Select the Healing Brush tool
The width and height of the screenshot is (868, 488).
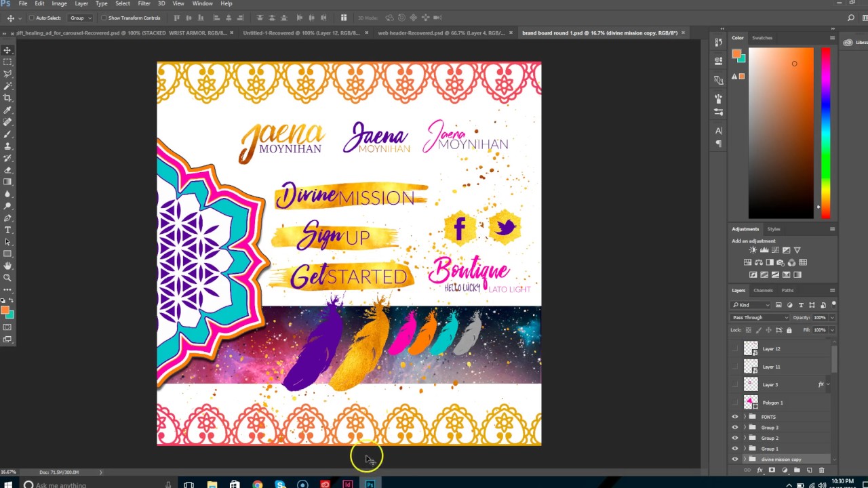(x=7, y=122)
